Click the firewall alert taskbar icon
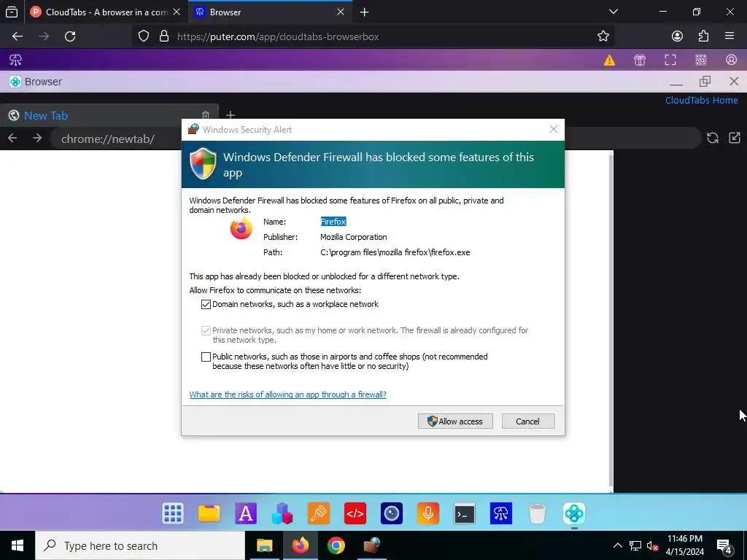This screenshot has width=747, height=560. [x=372, y=545]
